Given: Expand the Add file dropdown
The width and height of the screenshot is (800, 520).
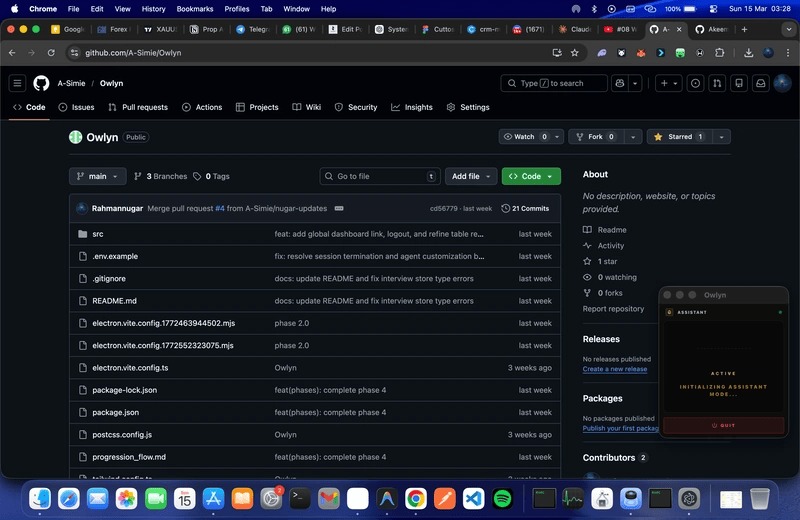Looking at the screenshot, I should 471,176.
